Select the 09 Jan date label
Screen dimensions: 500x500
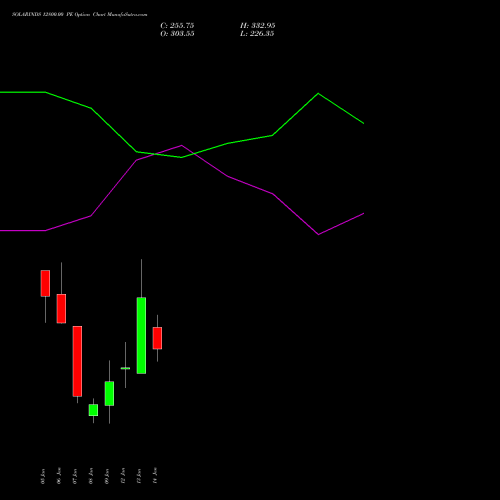(107, 476)
